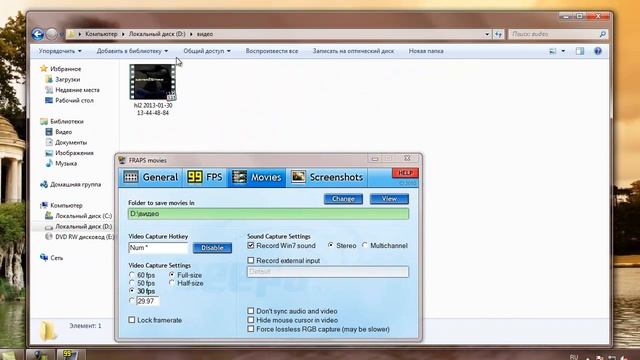The width and height of the screenshot is (640, 360).
Task: Select the custom fps radio button
Action: click(x=131, y=301)
